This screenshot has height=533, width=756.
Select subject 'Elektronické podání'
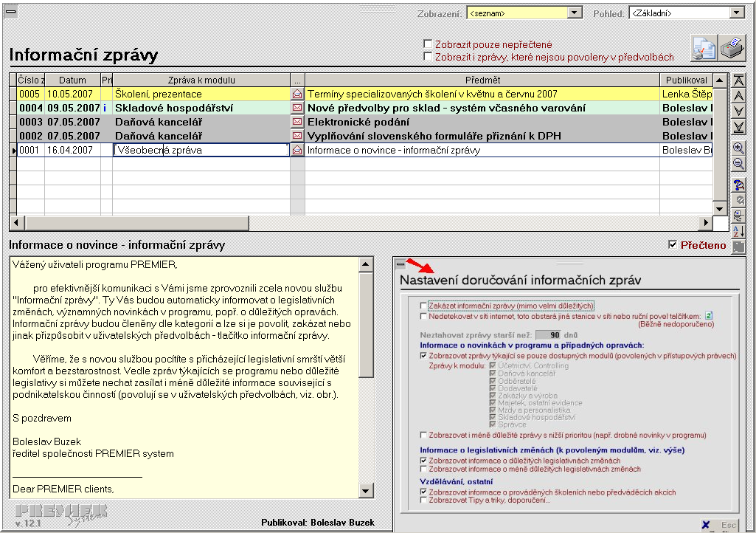click(482, 122)
